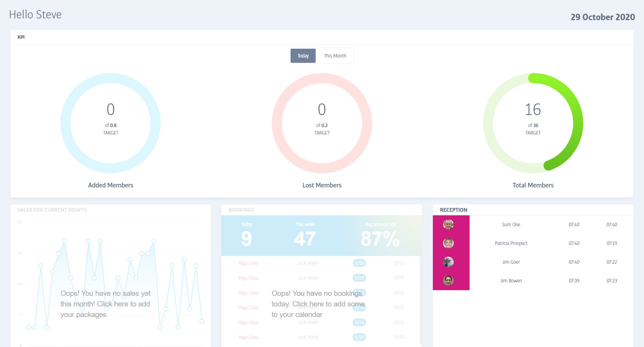This screenshot has width=644, height=347.
Task: Click Sum One's avatar in Reception
Action: tap(448, 225)
